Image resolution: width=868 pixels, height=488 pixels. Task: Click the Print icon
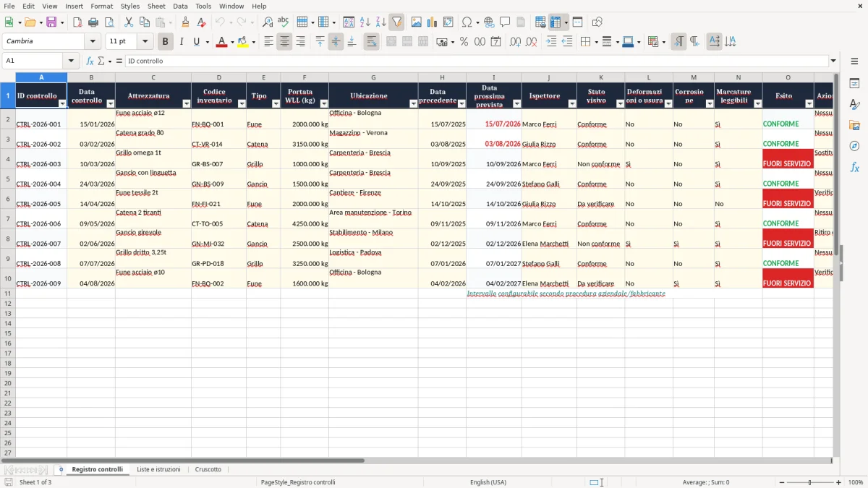[93, 22]
